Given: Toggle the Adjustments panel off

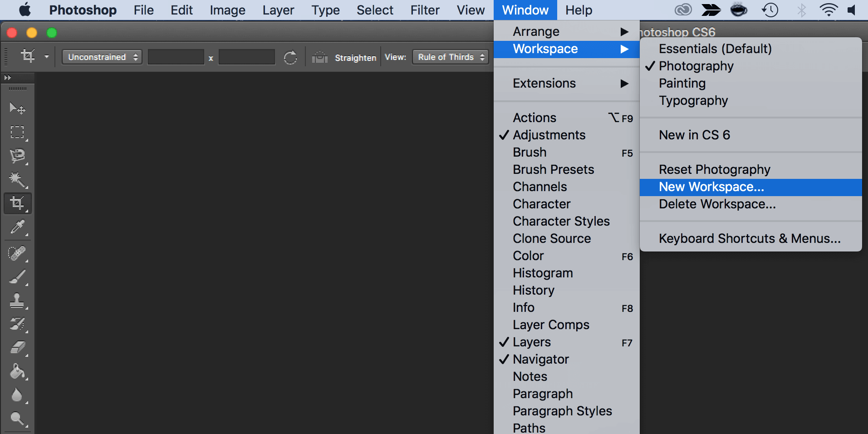Looking at the screenshot, I should [549, 135].
